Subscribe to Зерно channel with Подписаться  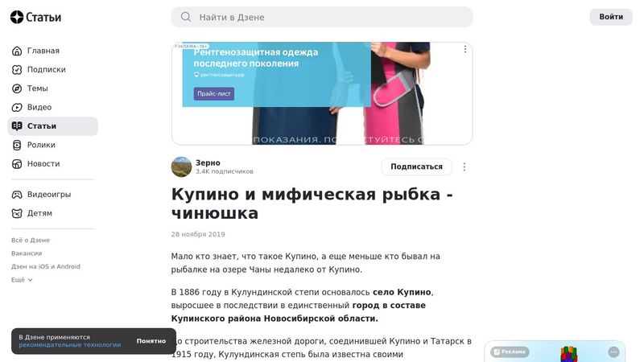coord(416,167)
